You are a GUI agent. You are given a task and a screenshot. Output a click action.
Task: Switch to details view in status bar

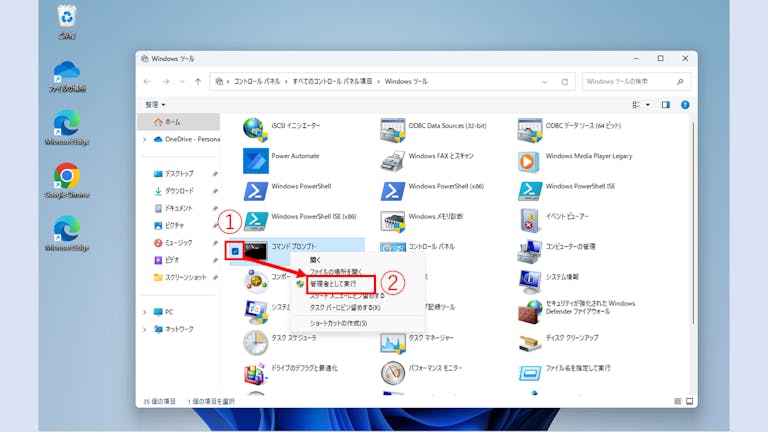(x=677, y=401)
